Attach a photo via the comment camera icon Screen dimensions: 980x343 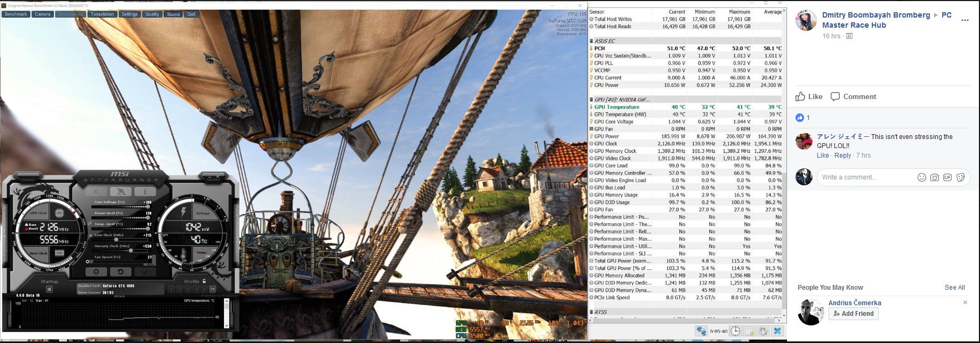[x=935, y=177]
